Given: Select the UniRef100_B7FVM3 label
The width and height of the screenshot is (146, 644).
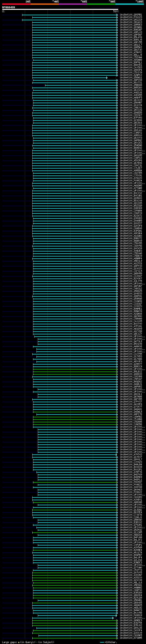Looking at the screenshot, I should click(x=131, y=118).
